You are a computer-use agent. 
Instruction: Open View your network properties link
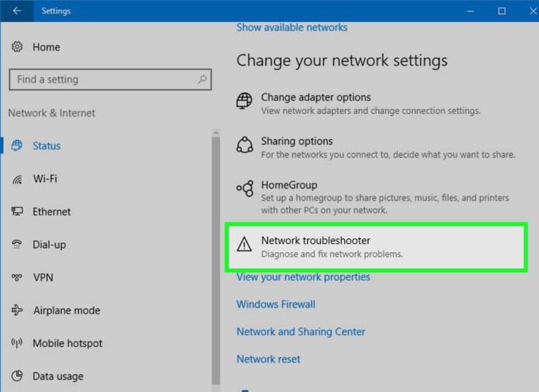tap(303, 277)
